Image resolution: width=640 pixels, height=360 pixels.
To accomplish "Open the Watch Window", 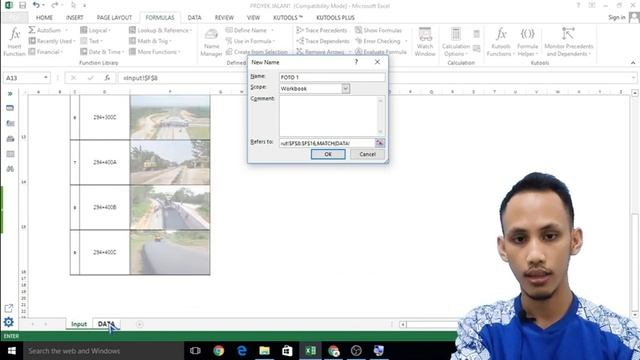I will click(x=425, y=42).
